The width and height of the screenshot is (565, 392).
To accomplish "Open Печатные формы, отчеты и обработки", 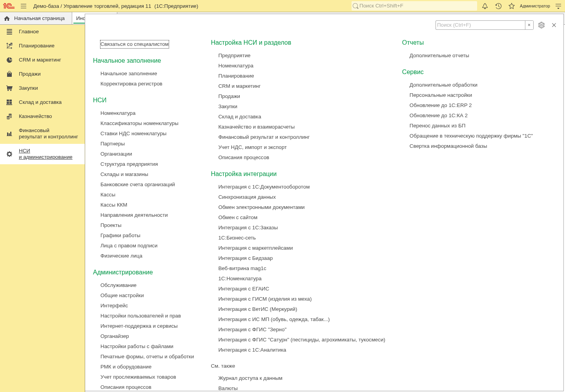I will pyautogui.click(x=147, y=357).
